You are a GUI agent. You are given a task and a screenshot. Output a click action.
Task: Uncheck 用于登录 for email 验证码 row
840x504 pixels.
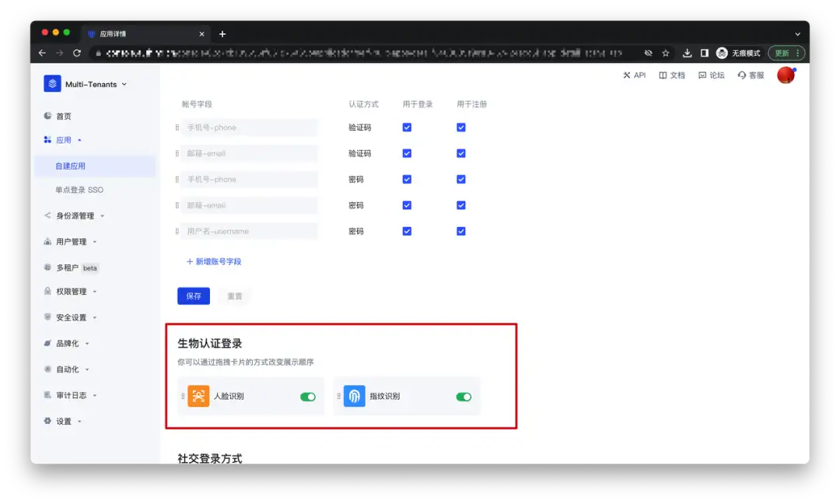(x=407, y=154)
